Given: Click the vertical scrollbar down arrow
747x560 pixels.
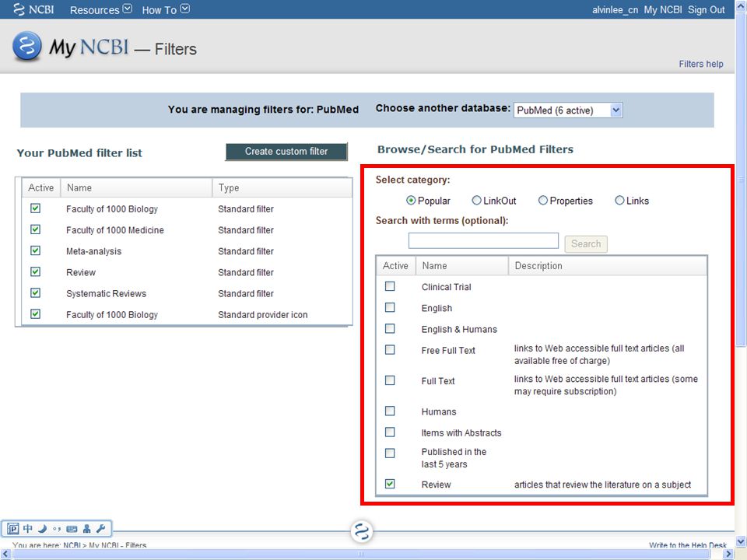Looking at the screenshot, I should (741, 542).
